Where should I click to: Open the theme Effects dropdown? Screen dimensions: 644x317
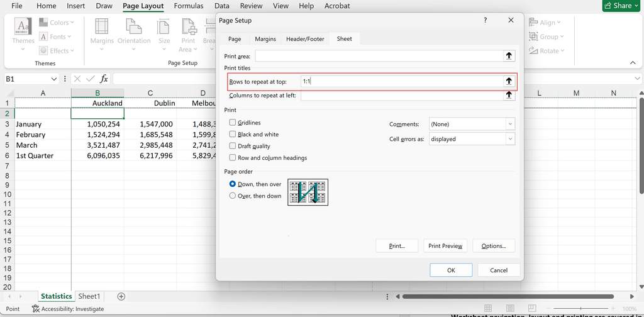click(x=57, y=50)
